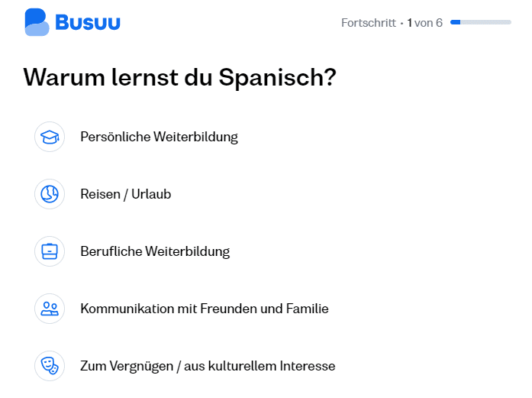Select Persönliche Weiterbildung as the reason
Image resolution: width=532 pixels, height=398 pixels.
(x=159, y=137)
